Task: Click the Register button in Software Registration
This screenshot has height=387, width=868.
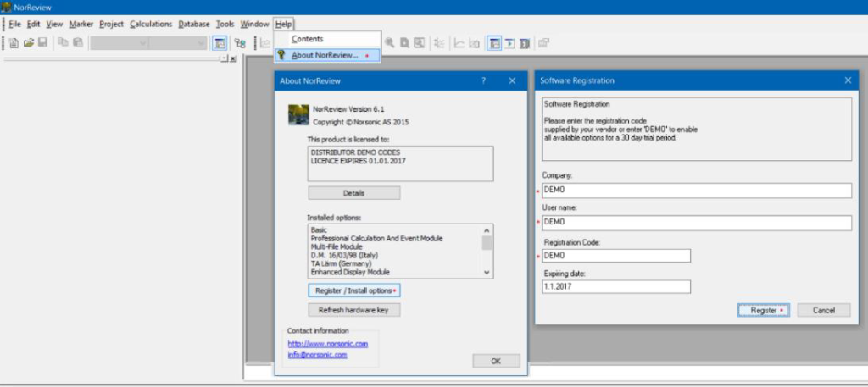Action: tap(764, 311)
